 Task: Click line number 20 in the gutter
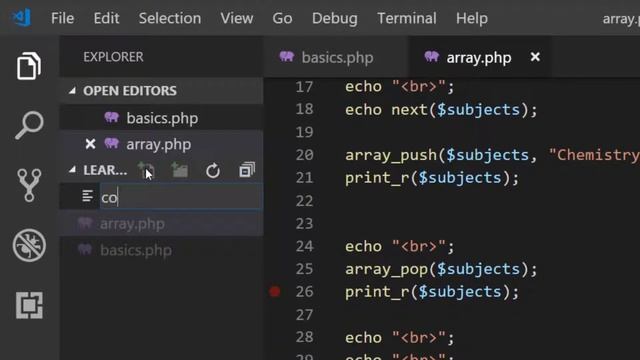point(304,155)
